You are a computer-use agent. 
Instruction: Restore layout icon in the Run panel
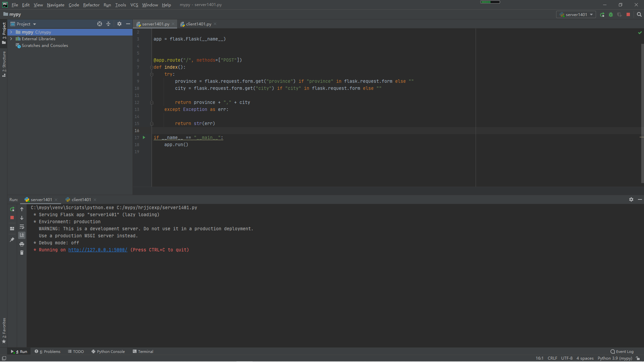[x=12, y=229]
